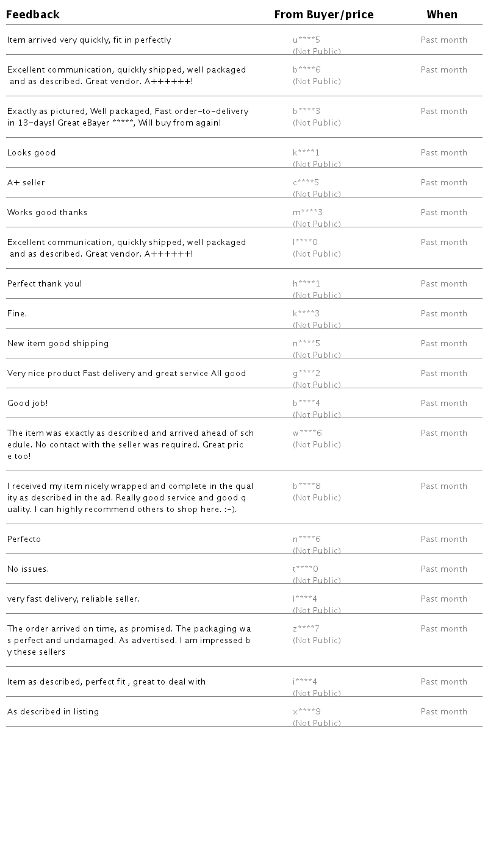This screenshot has height=868, width=488.
Task: Click 'As described in listing' feedback
Action: [53, 712]
